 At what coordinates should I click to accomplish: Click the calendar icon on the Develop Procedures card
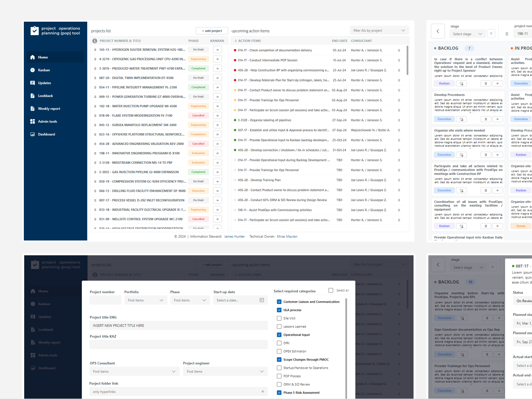pyautogui.click(x=461, y=119)
